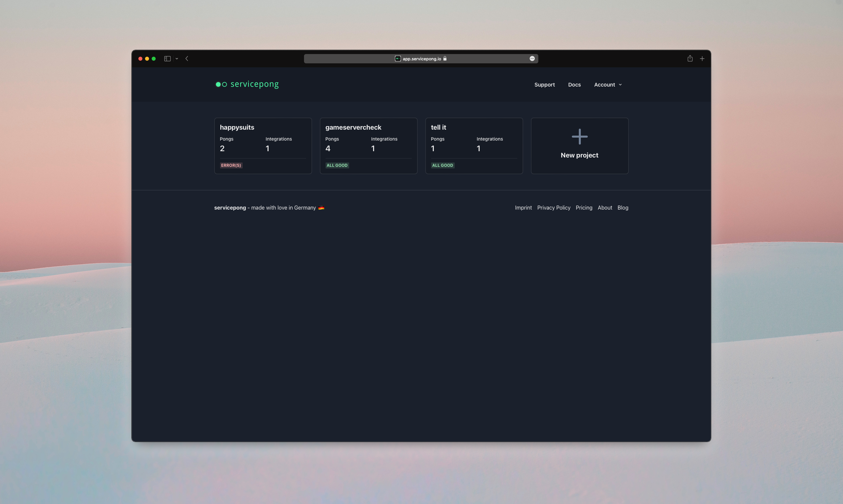Viewport: 843px width, 504px height.
Task: Open the Privacy Policy footer link
Action: pyautogui.click(x=553, y=208)
